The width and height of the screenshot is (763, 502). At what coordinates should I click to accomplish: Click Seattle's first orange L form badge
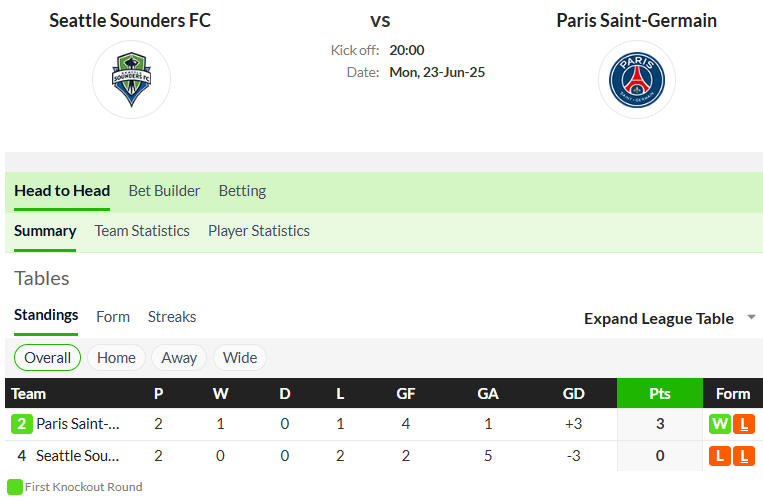point(720,456)
